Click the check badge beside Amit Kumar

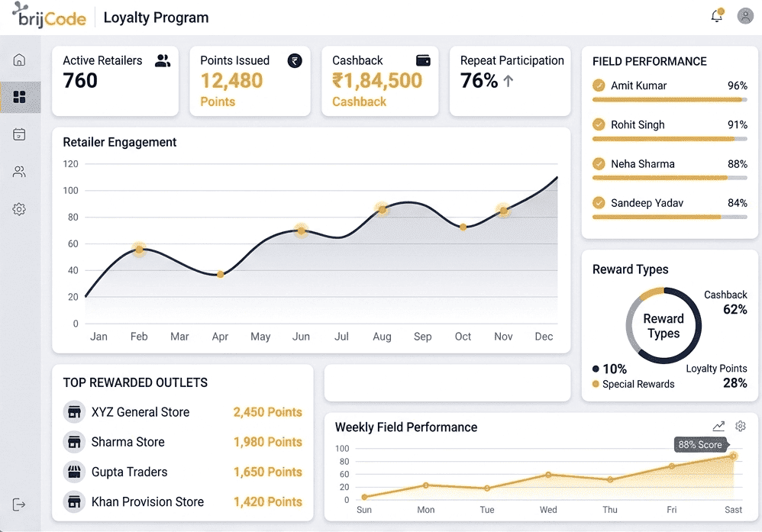pos(599,85)
